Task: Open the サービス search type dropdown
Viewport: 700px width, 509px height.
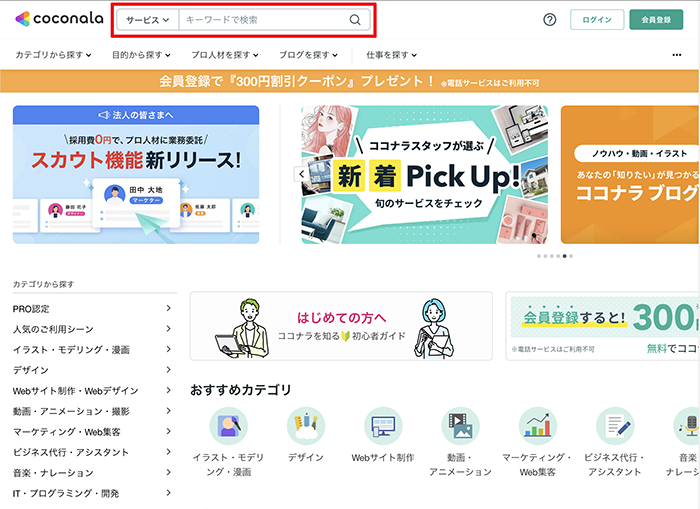Action: click(x=148, y=20)
